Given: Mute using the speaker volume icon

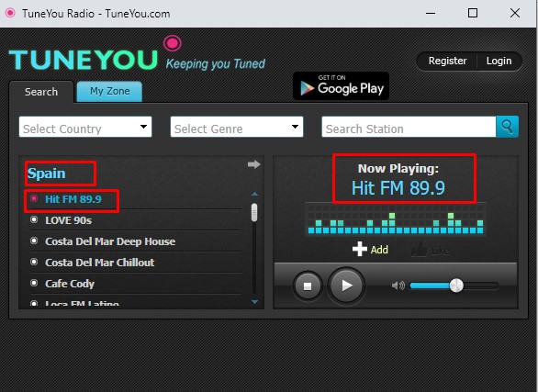Looking at the screenshot, I should point(398,286).
